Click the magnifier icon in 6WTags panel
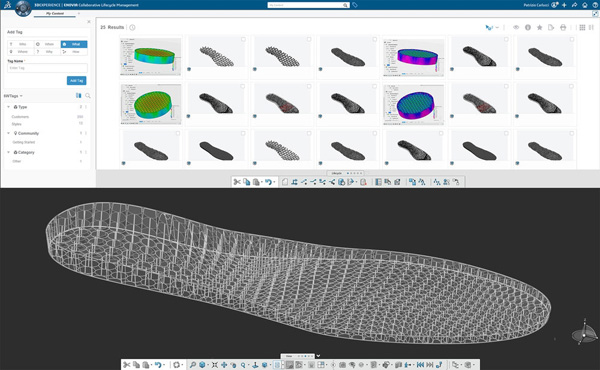 [x=88, y=96]
